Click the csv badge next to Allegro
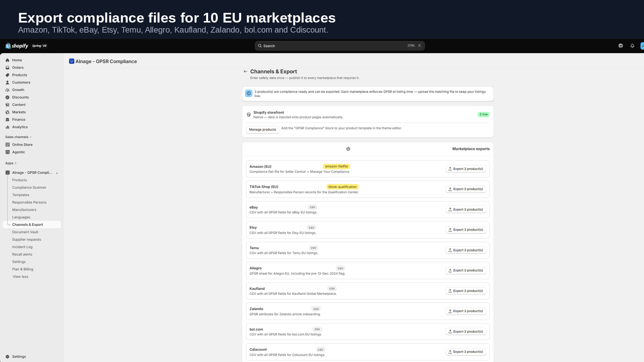 pyautogui.click(x=341, y=268)
